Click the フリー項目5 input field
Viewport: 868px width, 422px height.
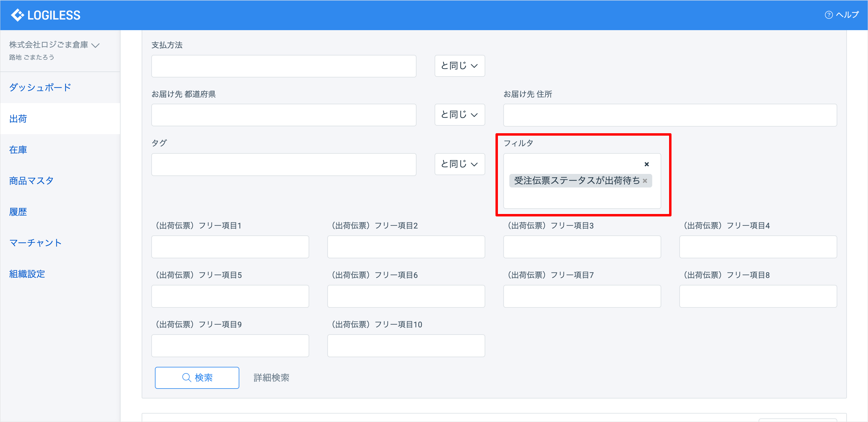pyautogui.click(x=230, y=296)
